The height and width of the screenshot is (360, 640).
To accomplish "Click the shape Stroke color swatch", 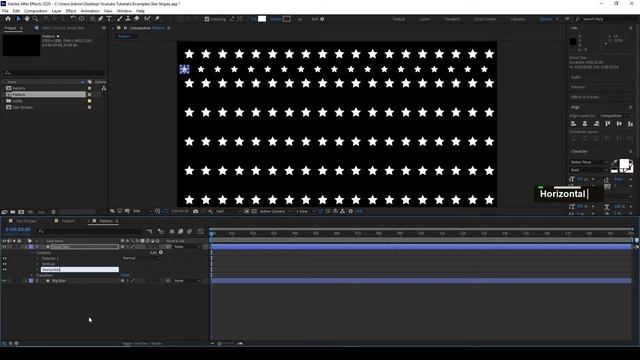I will pyautogui.click(x=287, y=19).
